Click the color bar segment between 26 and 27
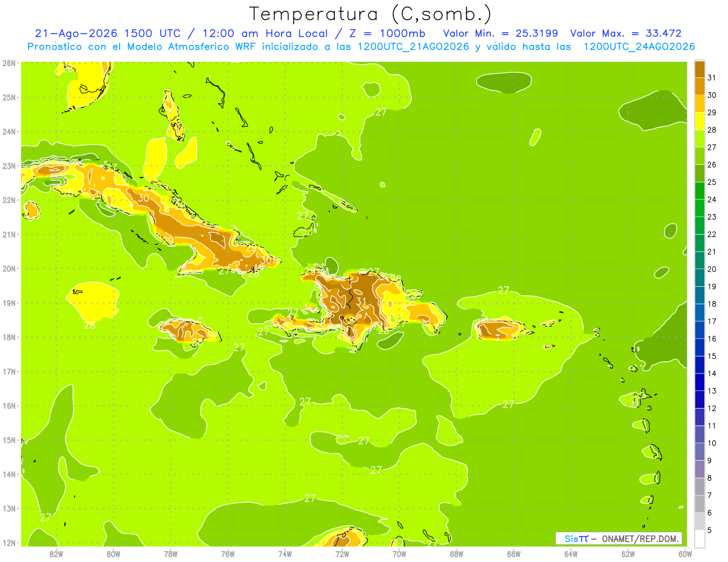Viewport: 728px width, 562px height. click(x=700, y=156)
